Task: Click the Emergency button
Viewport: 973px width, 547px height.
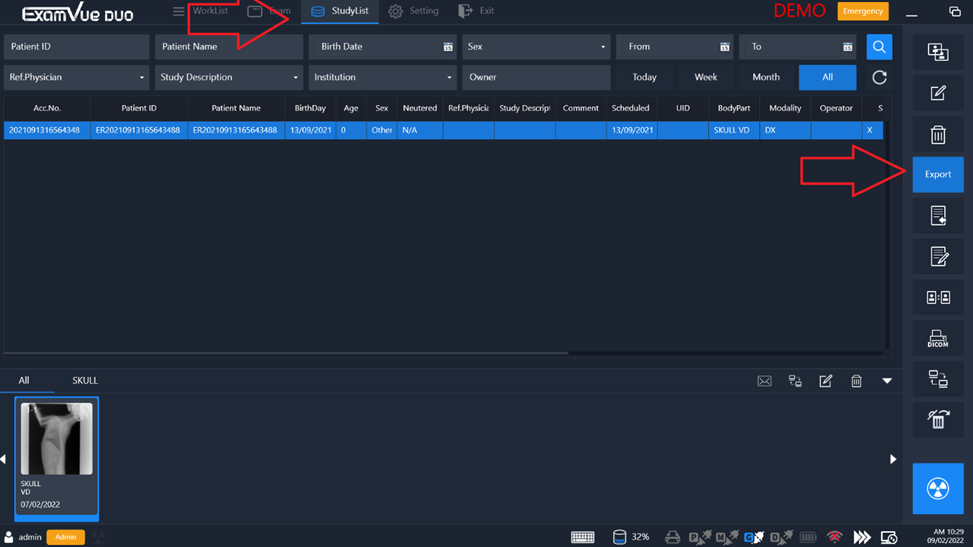Action: (863, 11)
